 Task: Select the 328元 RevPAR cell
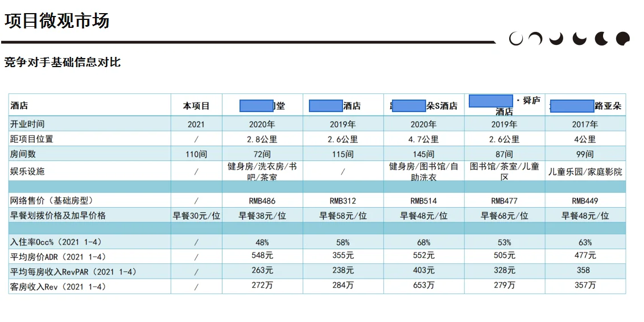click(x=504, y=270)
